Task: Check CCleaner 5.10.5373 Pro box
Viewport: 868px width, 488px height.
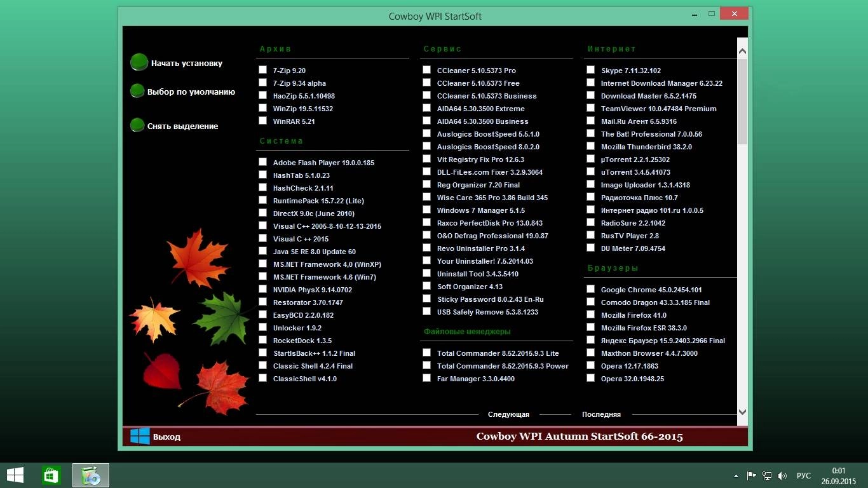Action: tap(427, 70)
